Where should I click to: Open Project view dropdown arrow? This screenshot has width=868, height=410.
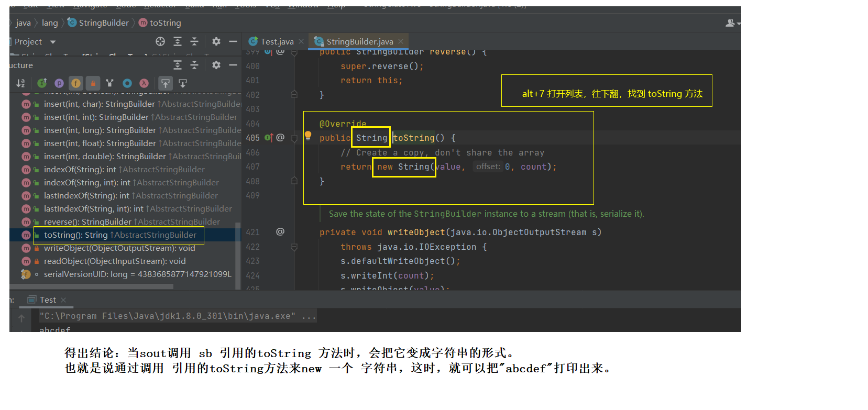click(x=52, y=42)
